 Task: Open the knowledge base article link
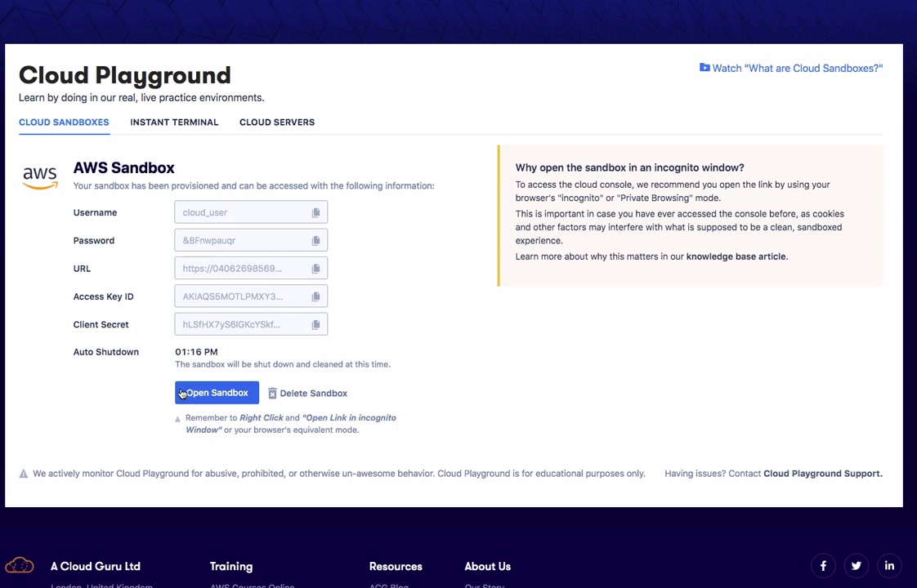(736, 256)
